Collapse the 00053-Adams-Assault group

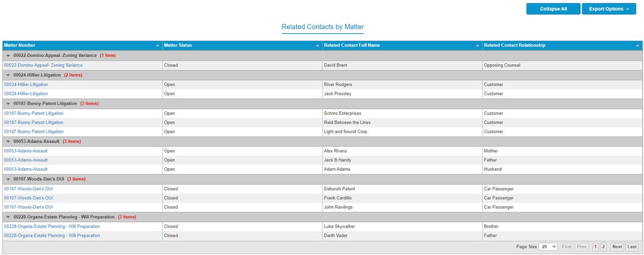point(8,141)
